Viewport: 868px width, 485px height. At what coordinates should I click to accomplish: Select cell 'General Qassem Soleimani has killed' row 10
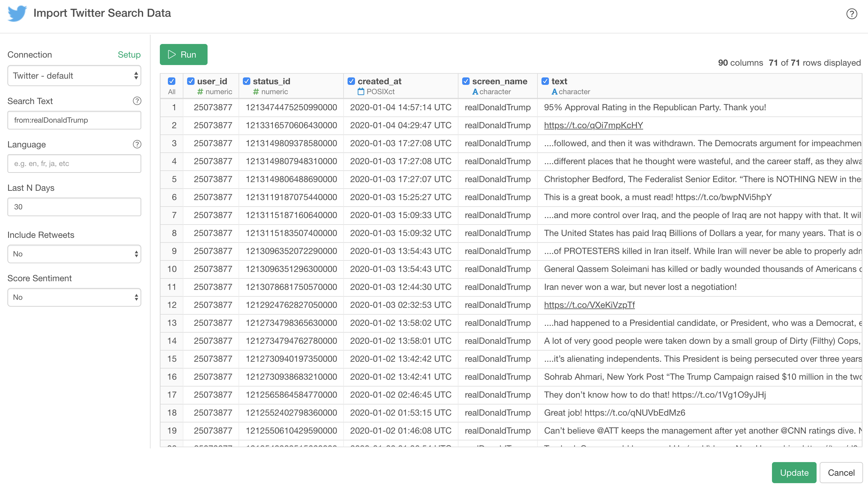[699, 269]
